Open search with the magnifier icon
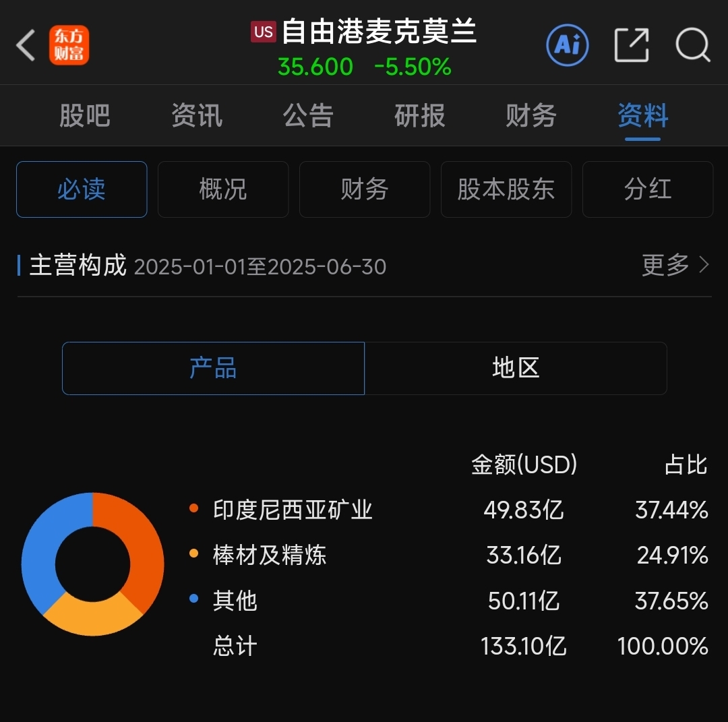The image size is (728, 722). (693, 45)
